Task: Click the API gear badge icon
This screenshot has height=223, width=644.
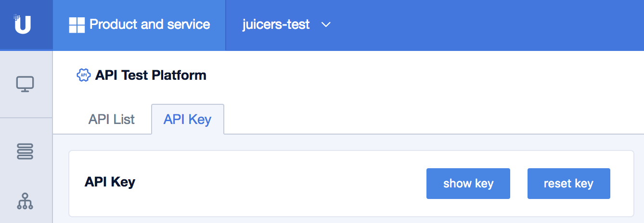Action: click(84, 75)
